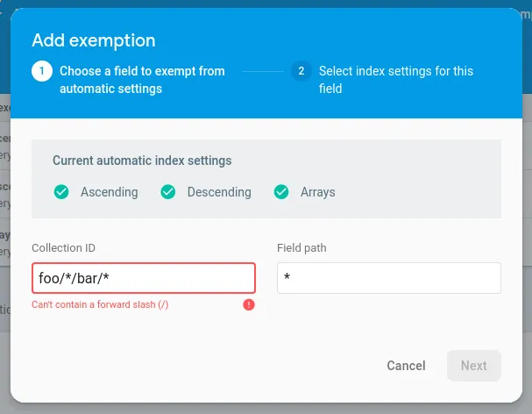
Task: Click the 'Field path' field label
Action: (301, 248)
